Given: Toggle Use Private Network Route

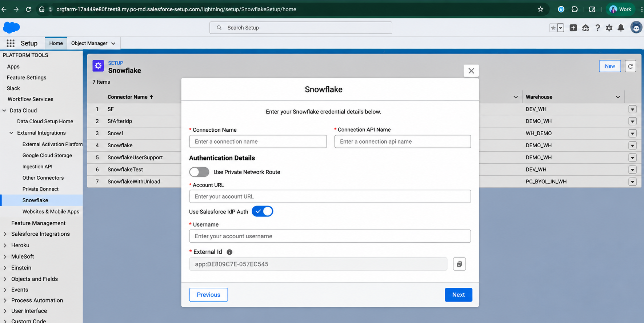Looking at the screenshot, I should (199, 172).
